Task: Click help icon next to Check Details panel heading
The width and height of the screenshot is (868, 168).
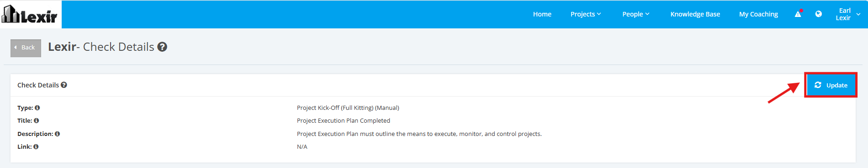Action: pos(64,85)
